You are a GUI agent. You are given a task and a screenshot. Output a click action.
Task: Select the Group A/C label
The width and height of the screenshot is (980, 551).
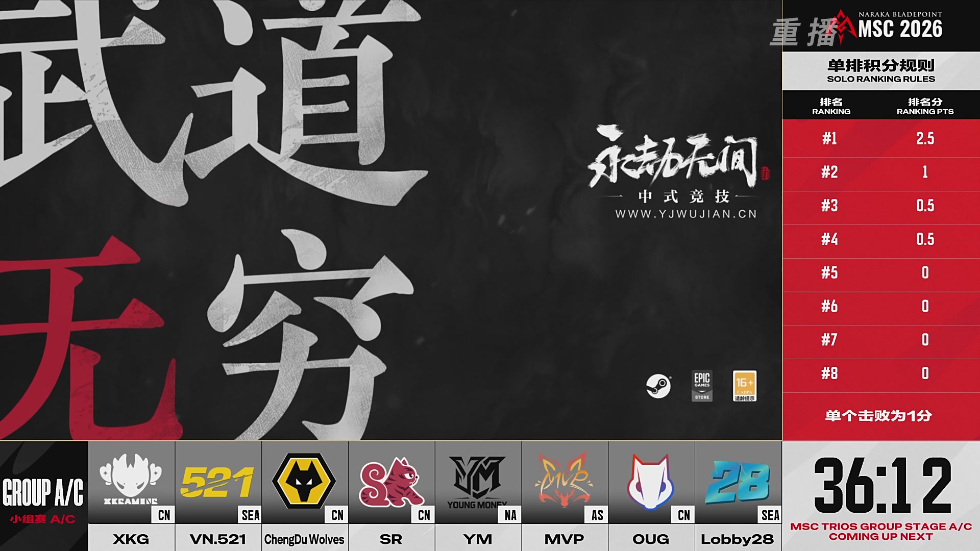43,492
